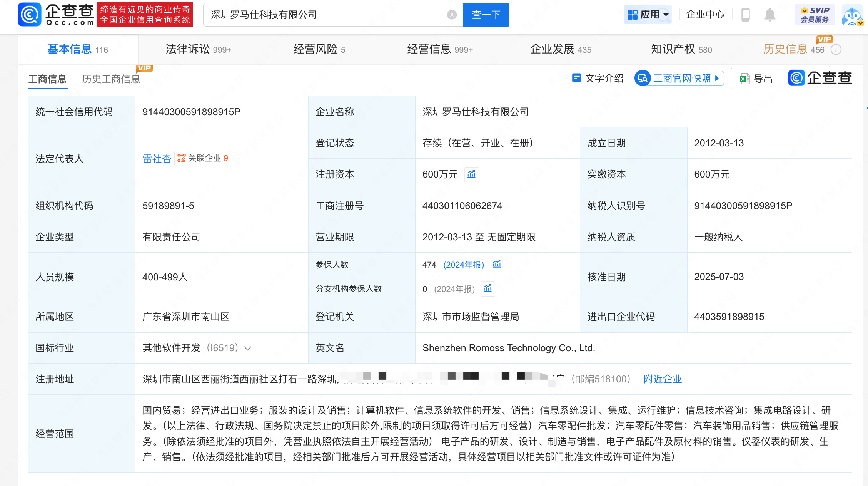Click the (2024年报) link for 参保人数
The width and height of the screenshot is (868, 486).
pos(464,265)
